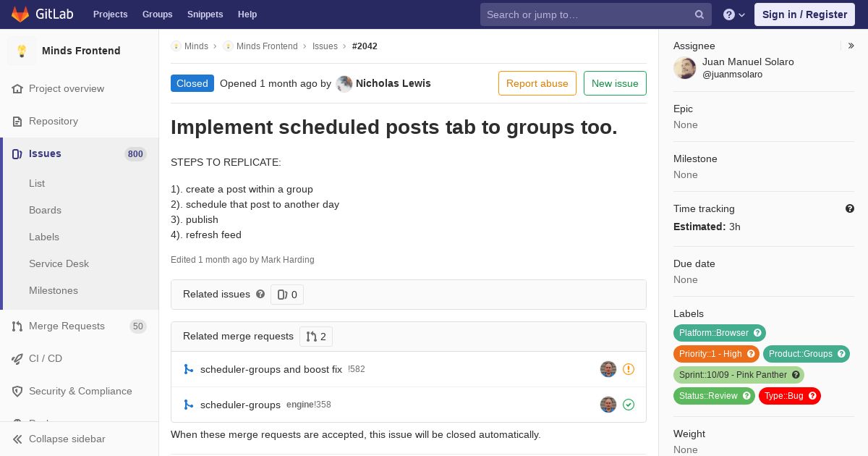Click the Time tracking help icon
Image resolution: width=868 pixels, height=456 pixels.
click(850, 208)
